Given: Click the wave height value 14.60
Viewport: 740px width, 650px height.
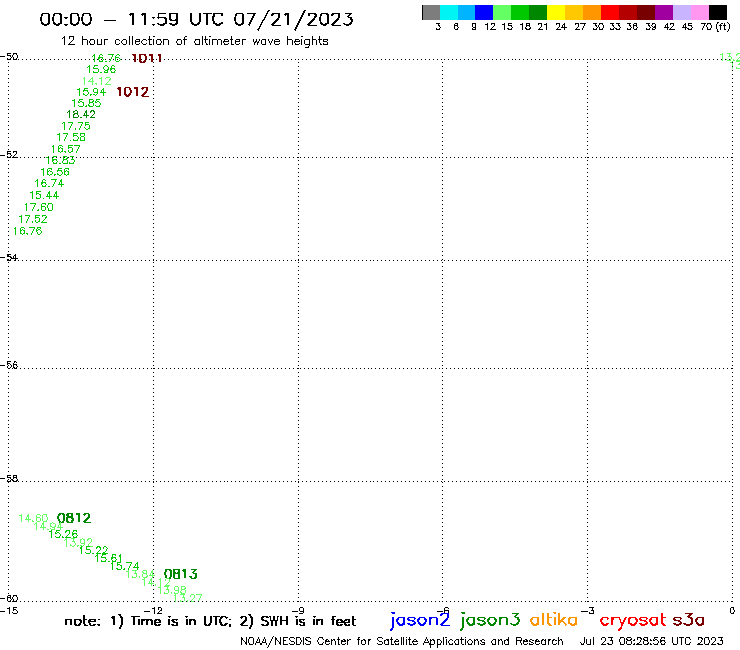Looking at the screenshot, I should 33,519.
